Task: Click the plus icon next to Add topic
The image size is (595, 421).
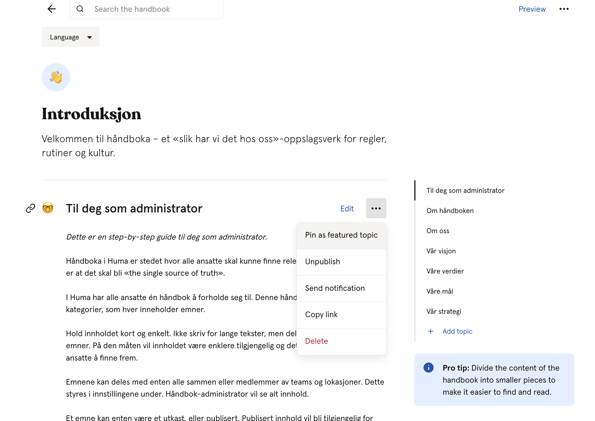Action: click(x=430, y=331)
